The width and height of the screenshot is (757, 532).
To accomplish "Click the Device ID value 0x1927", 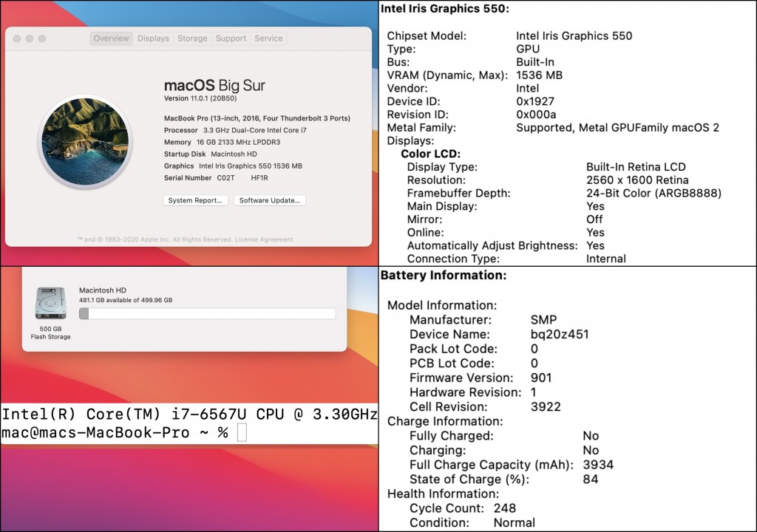I will [535, 101].
